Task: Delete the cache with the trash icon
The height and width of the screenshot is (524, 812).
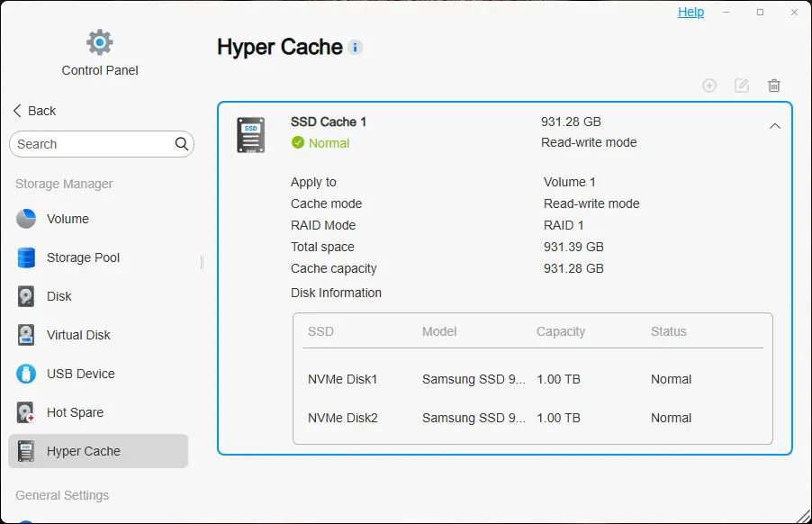Action: [x=774, y=86]
